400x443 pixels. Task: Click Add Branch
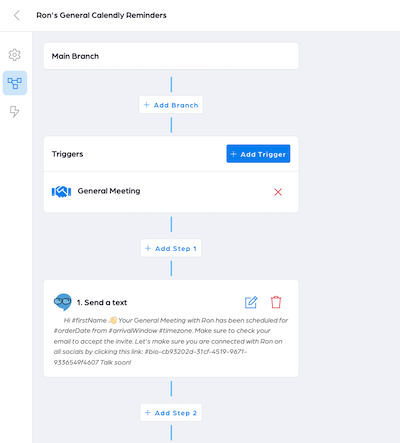(171, 105)
